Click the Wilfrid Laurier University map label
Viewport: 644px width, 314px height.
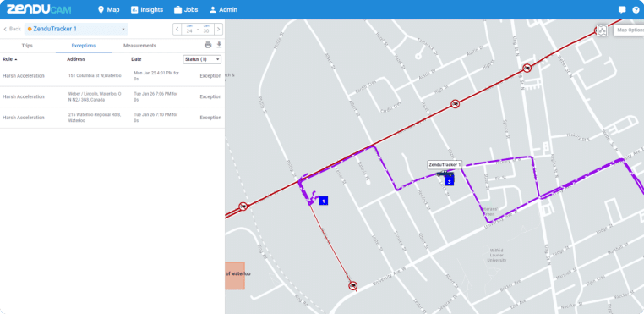pyautogui.click(x=498, y=255)
